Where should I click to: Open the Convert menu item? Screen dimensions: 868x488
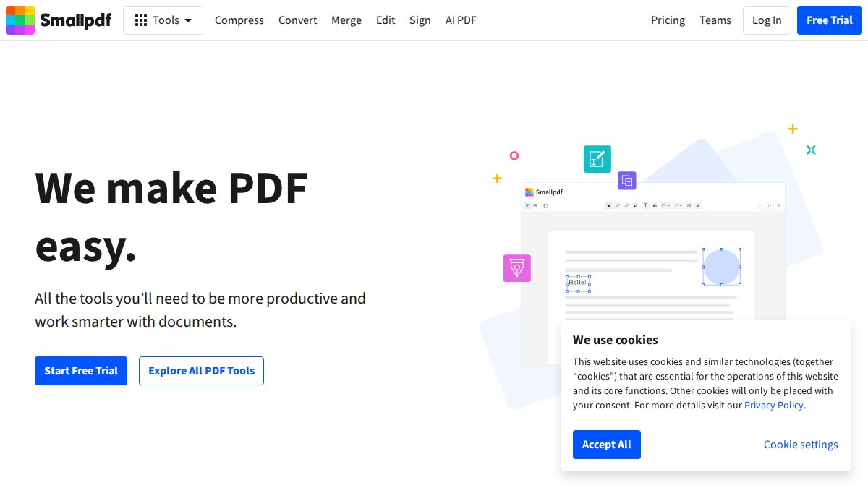click(297, 20)
